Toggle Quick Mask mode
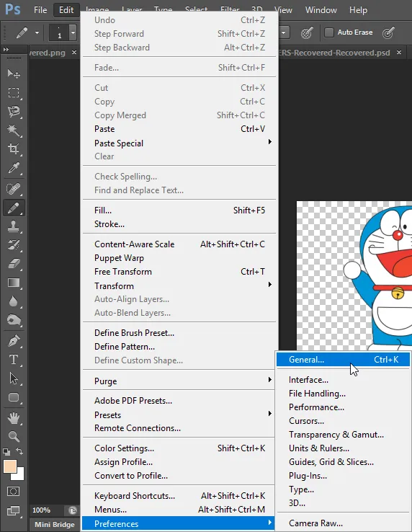Viewport: 412px width, 532px height. 14,492
